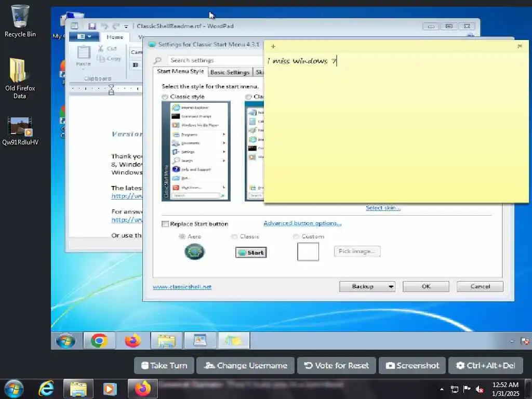Screen dimensions: 532x399
Task: Select the Custom start button radio option
Action: click(296, 236)
